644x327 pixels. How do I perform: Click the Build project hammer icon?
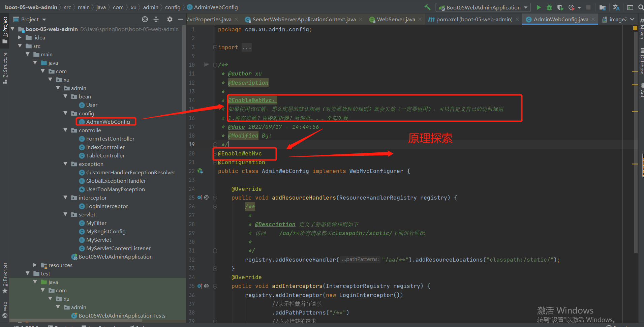pyautogui.click(x=427, y=7)
